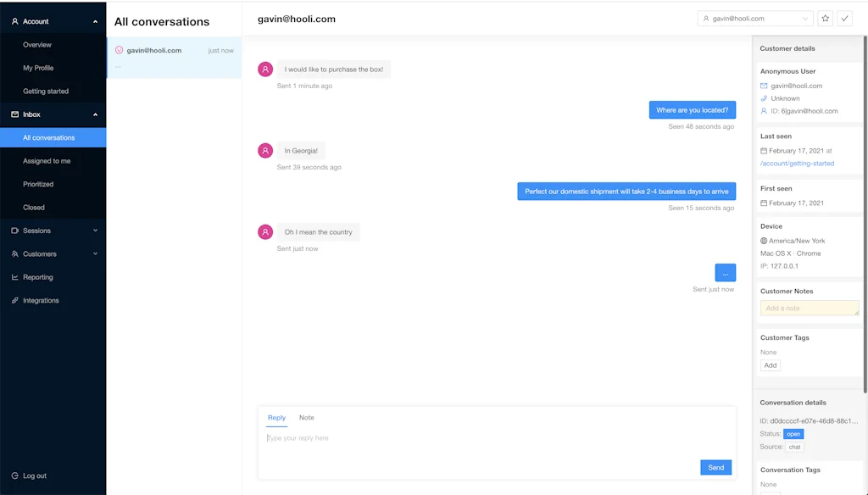
Task: Click the Integrations plug icon in sidebar
Action: click(x=15, y=301)
